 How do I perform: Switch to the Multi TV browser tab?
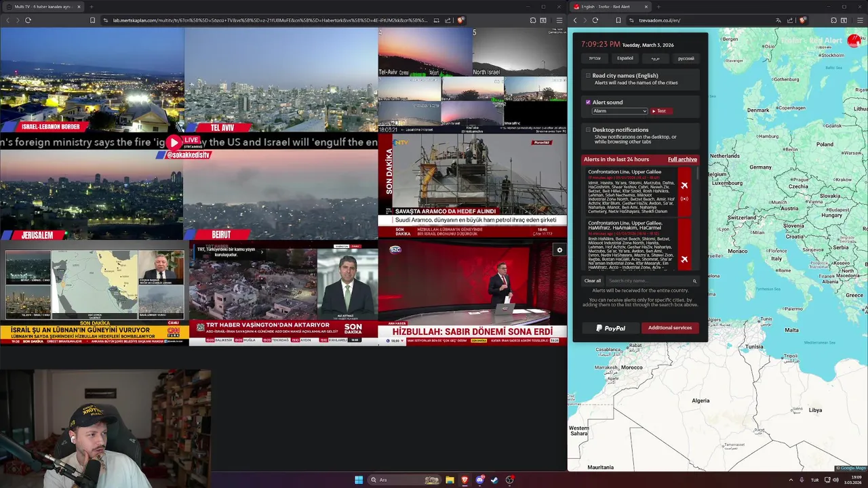(x=44, y=7)
